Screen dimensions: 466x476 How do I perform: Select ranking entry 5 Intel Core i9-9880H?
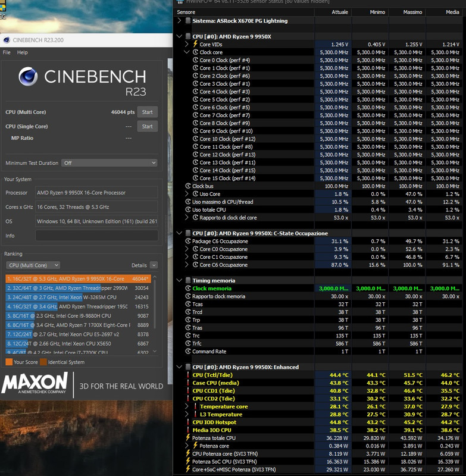pos(78,316)
